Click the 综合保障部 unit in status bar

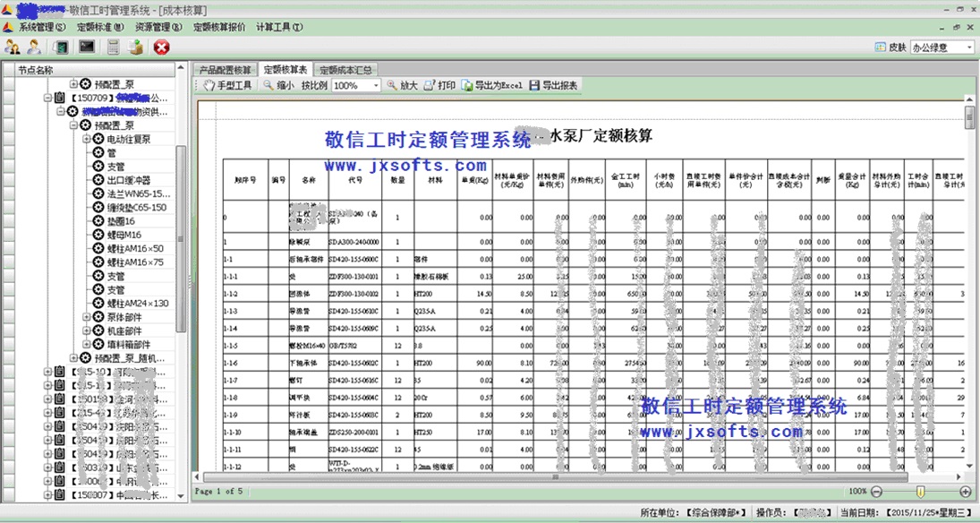715,512
